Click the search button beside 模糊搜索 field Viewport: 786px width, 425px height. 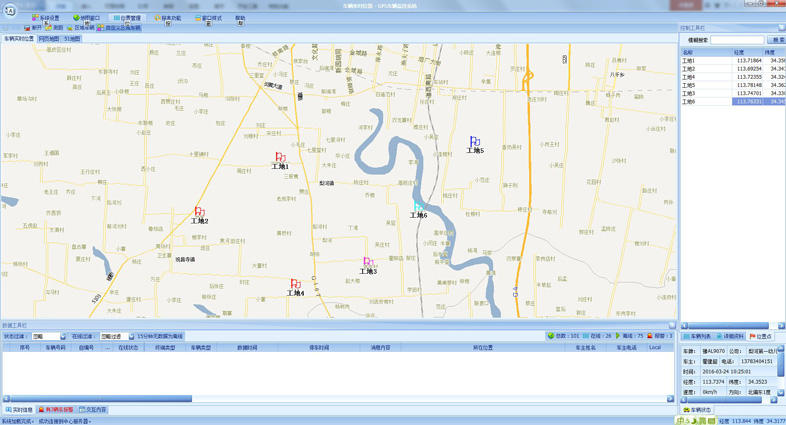[776, 40]
